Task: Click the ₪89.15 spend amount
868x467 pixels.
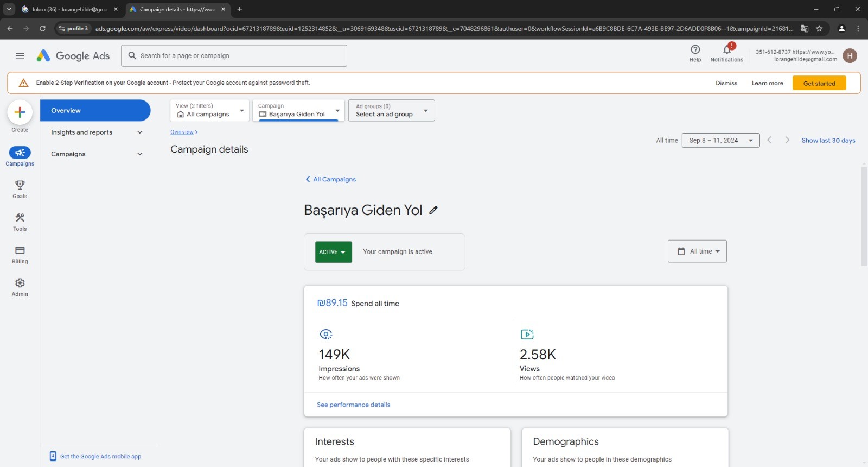Action: click(332, 303)
